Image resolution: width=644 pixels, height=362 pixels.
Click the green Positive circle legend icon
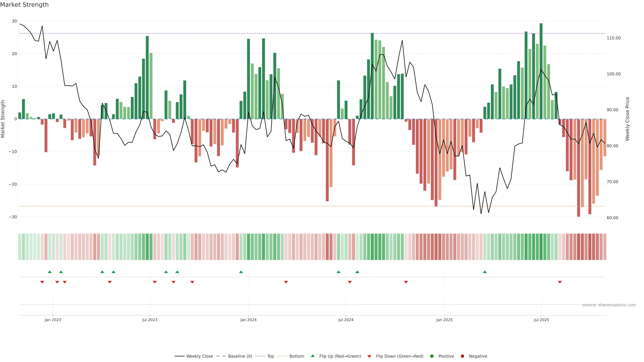point(432,356)
